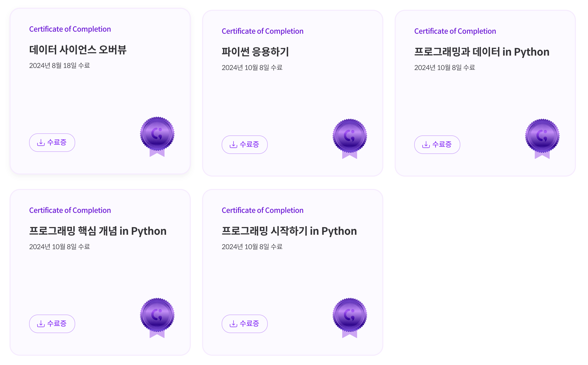Open 프로그래밍 핵심 개념 in Python title
Image resolution: width=588 pixels, height=365 pixels.
tap(98, 231)
